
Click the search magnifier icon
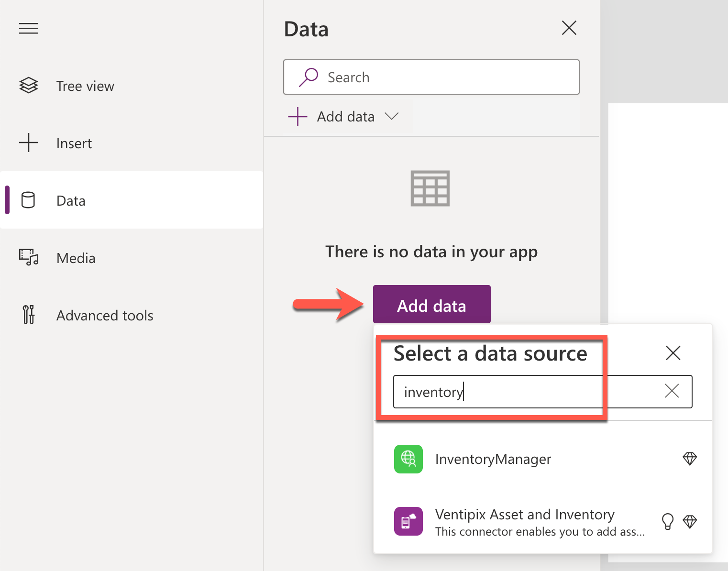coord(309,77)
